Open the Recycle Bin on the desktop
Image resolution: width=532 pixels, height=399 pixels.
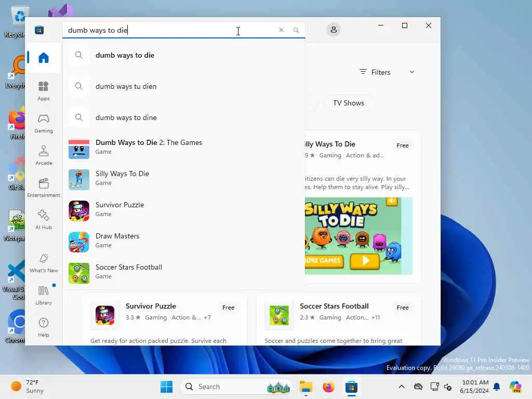tap(15, 22)
